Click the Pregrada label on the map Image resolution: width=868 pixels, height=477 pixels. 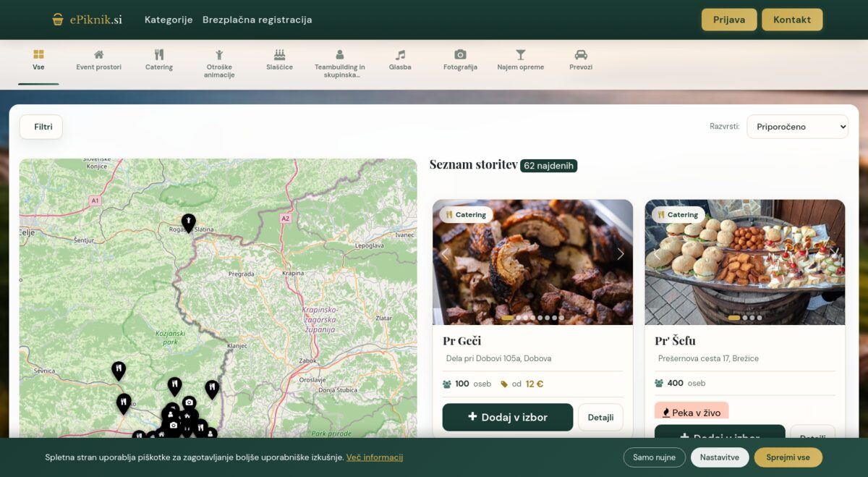tap(242, 274)
